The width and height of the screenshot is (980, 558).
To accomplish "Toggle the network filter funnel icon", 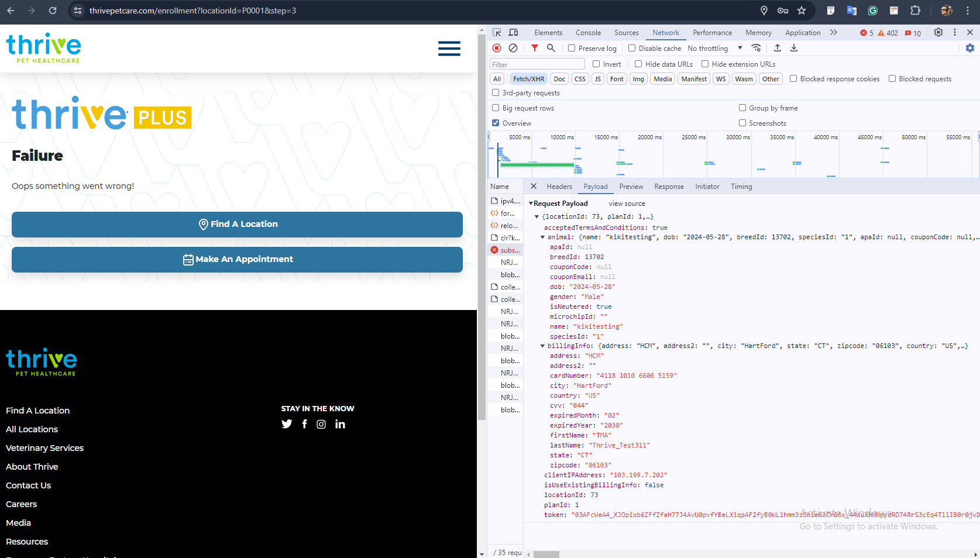I will (534, 48).
